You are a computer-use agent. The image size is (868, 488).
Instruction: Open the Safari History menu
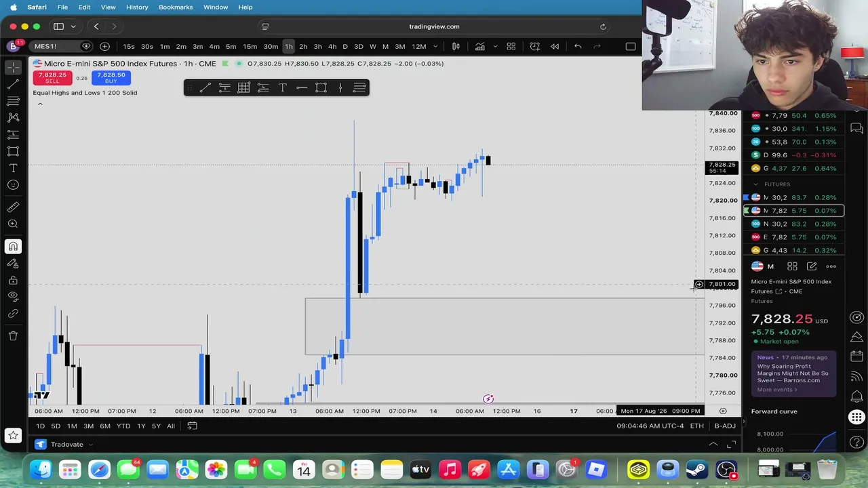[x=137, y=7]
